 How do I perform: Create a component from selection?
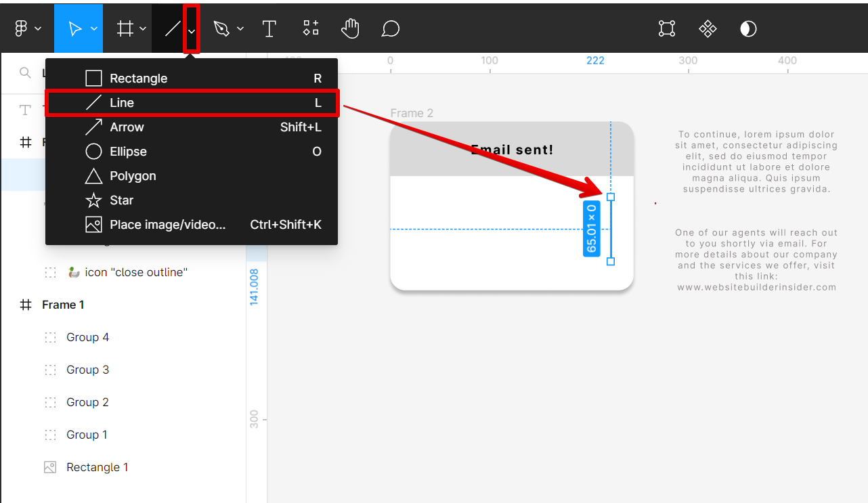[708, 28]
